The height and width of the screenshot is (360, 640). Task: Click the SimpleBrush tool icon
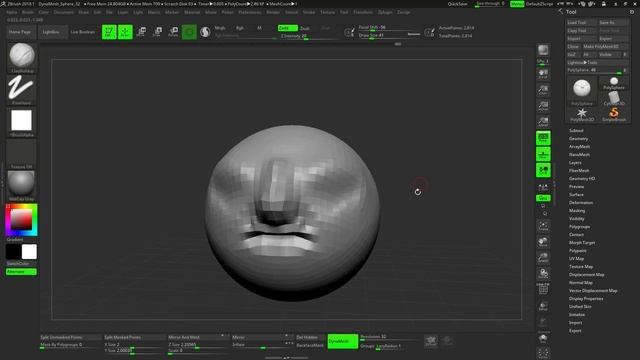[614, 114]
